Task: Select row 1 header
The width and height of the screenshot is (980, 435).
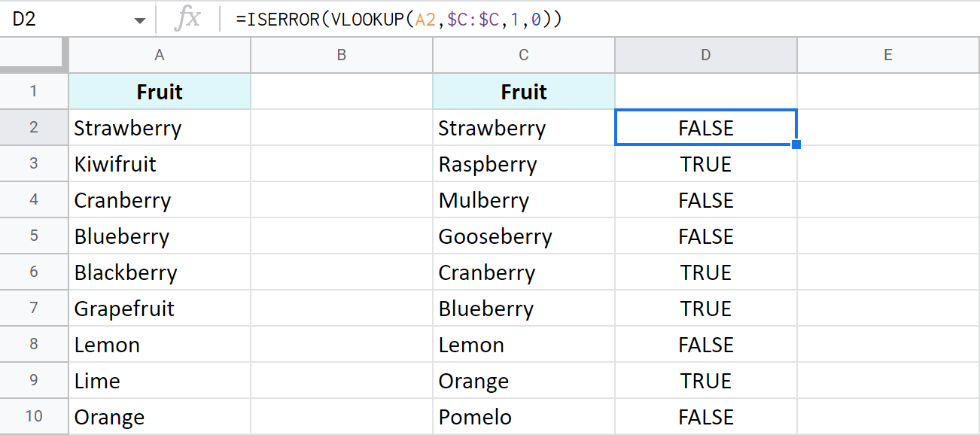Action: [34, 92]
